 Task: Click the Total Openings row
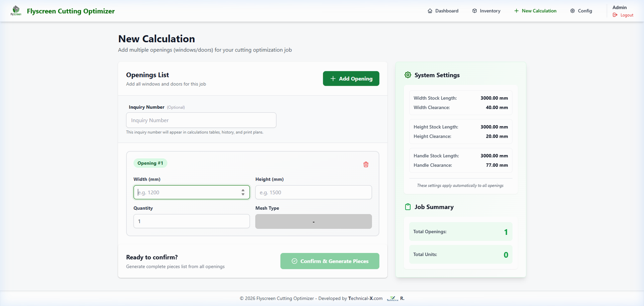point(461,232)
